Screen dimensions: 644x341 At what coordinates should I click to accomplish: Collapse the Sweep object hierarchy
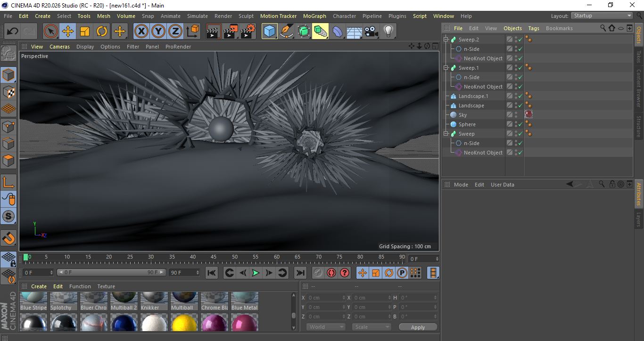point(446,134)
